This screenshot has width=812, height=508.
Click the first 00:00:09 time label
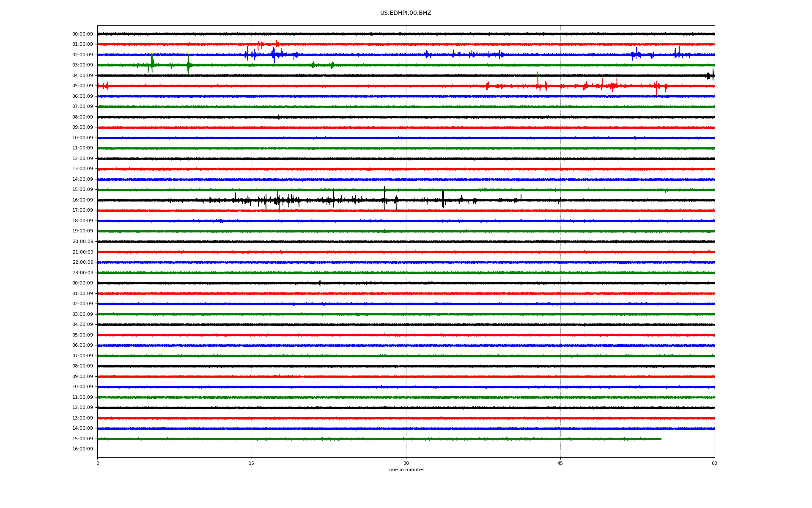[x=82, y=34]
